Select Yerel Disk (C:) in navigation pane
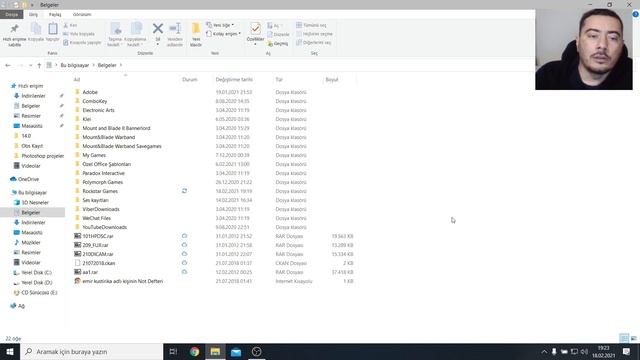The image size is (640, 360). click(33, 273)
